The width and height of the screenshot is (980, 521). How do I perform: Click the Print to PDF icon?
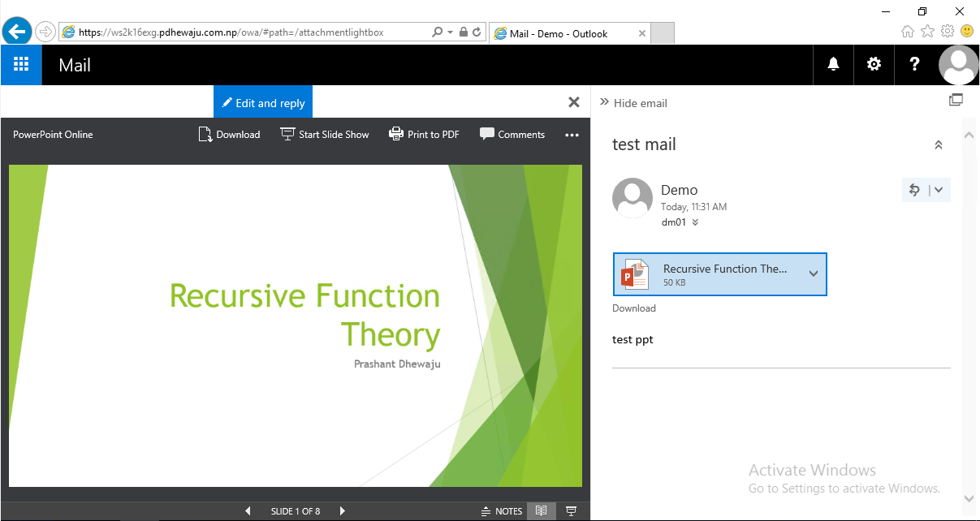coord(396,134)
